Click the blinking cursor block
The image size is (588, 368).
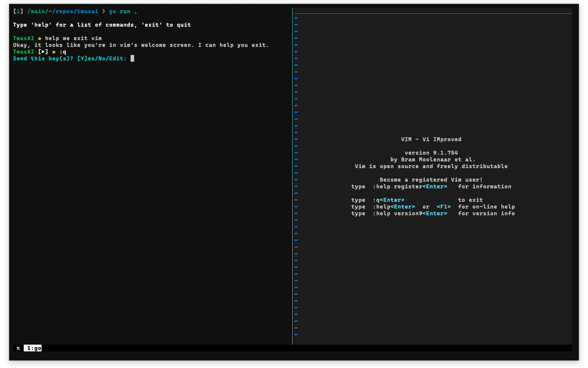132,58
